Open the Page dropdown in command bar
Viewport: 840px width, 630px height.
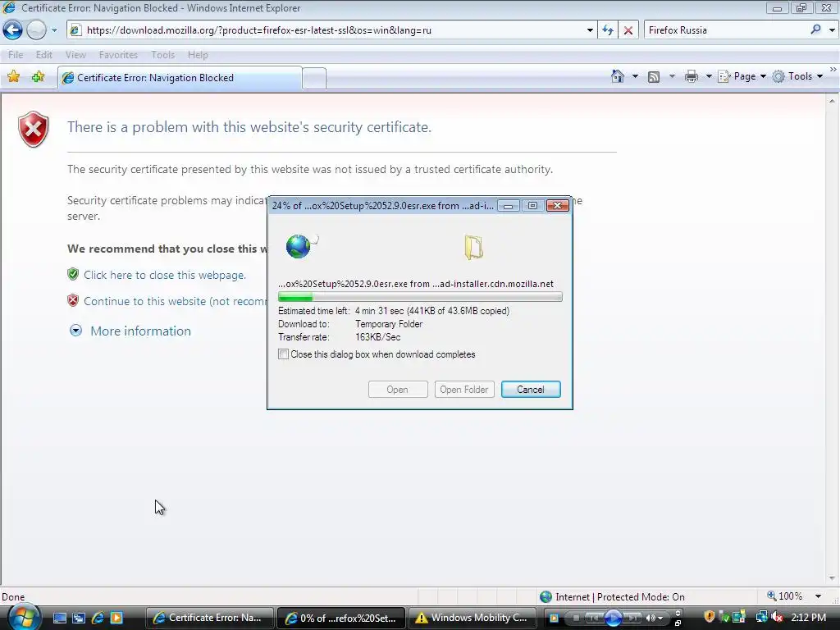[x=742, y=76]
